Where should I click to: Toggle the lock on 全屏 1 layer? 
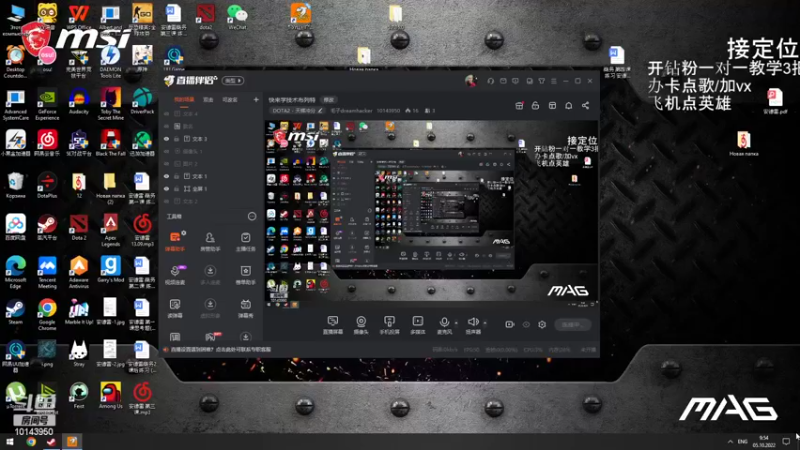tap(177, 189)
